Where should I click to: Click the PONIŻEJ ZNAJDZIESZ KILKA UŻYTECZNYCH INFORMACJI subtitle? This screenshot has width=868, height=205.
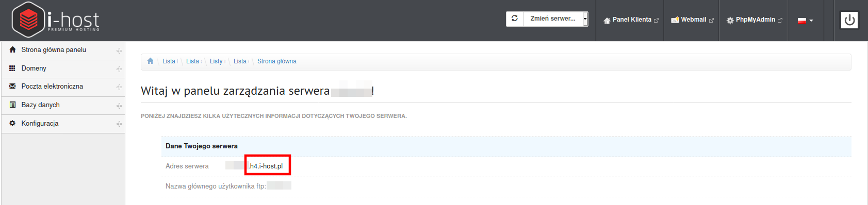(274, 116)
